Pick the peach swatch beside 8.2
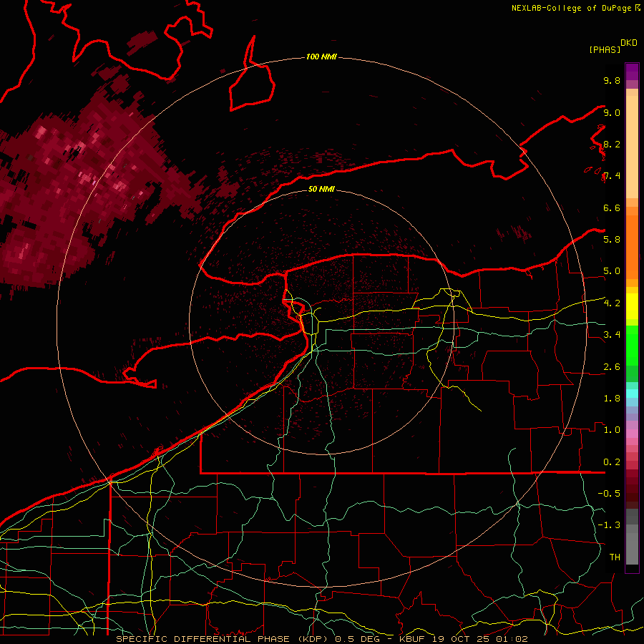644x644 pixels. pos(632,147)
